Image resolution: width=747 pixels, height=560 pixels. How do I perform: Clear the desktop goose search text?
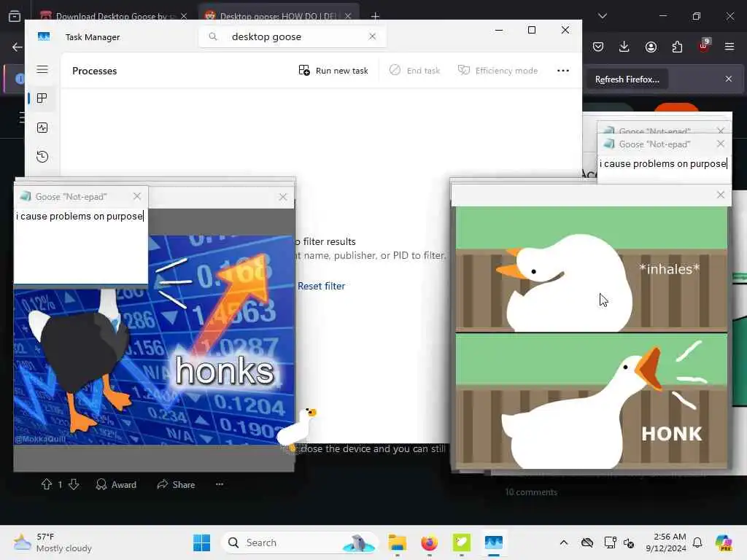(372, 36)
